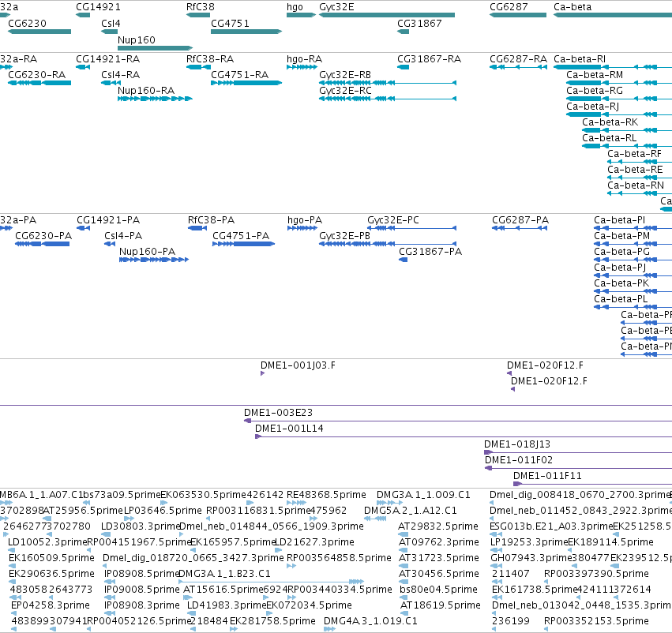The image size is (672, 633).
Task: Click the CG6230-PA protein glyph
Action: 42,244
